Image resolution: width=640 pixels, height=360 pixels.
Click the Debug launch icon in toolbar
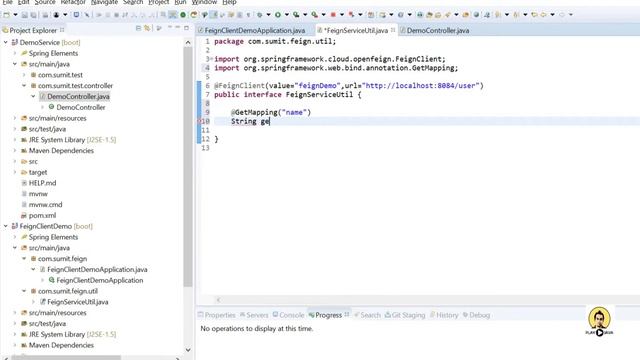pyautogui.click(x=260, y=15)
